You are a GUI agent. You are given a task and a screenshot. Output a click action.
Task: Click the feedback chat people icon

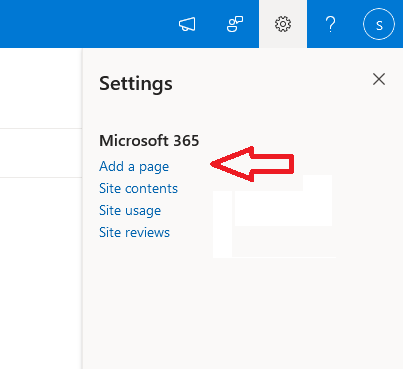pos(235,24)
